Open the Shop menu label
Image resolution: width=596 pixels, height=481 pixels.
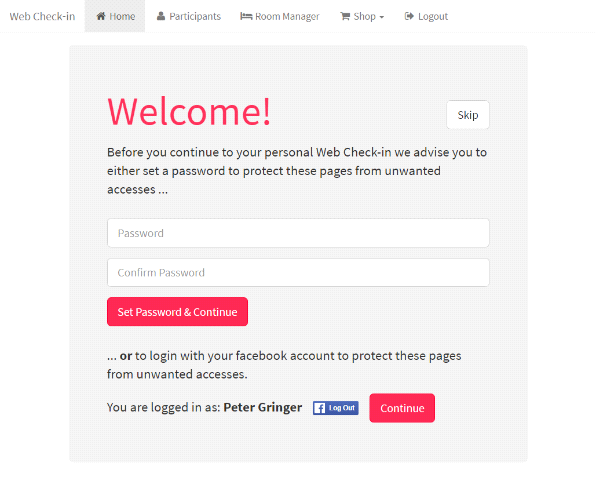click(364, 16)
